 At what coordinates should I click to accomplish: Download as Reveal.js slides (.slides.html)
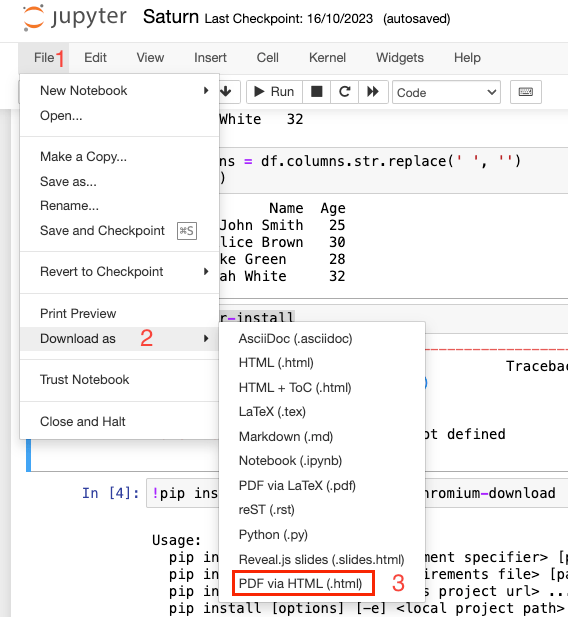322,560
